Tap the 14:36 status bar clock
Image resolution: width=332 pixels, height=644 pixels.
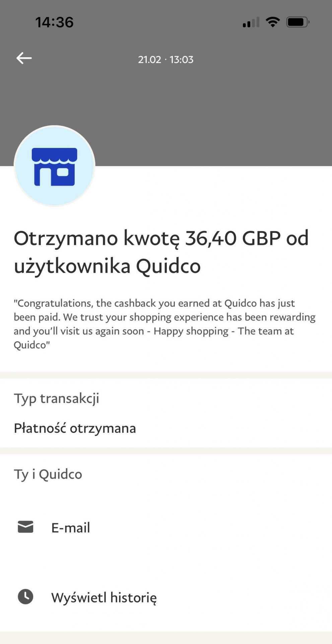55,22
